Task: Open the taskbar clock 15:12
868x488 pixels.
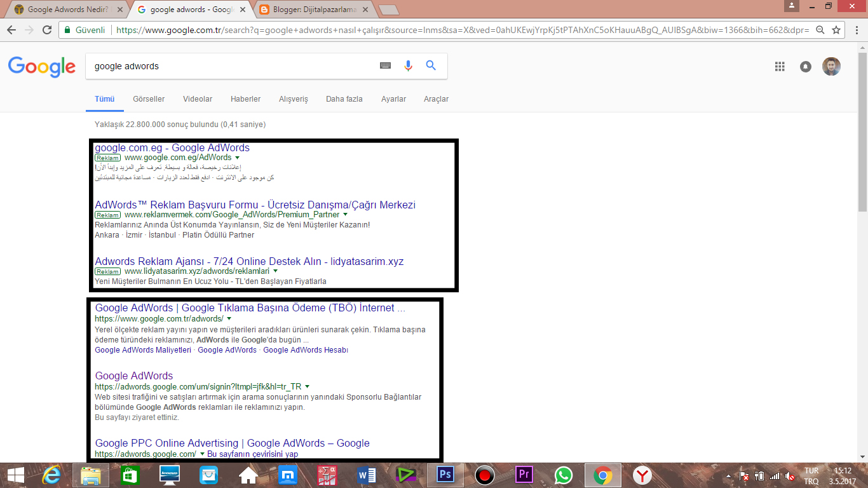Action: pos(843,470)
